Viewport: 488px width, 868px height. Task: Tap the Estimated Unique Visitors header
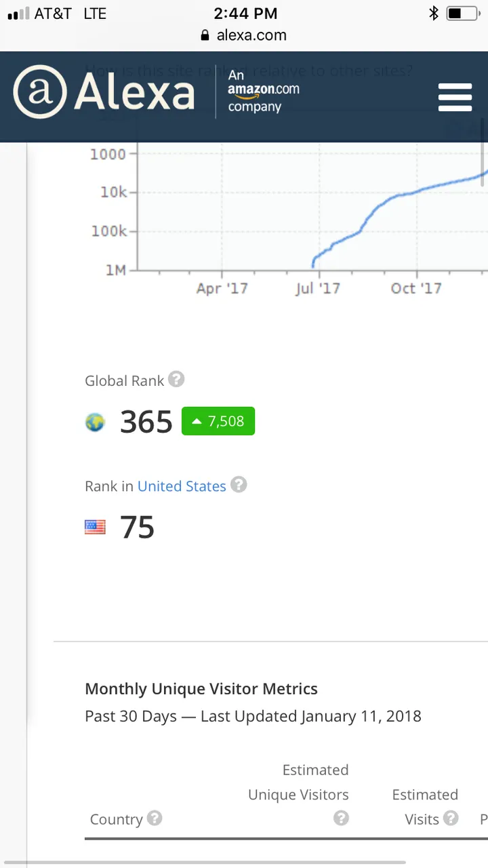pyautogui.click(x=298, y=783)
